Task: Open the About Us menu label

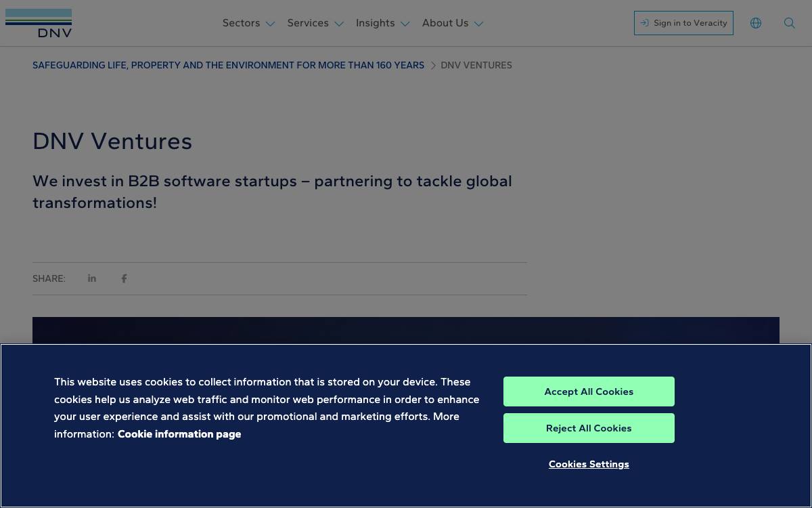Action: click(x=445, y=23)
